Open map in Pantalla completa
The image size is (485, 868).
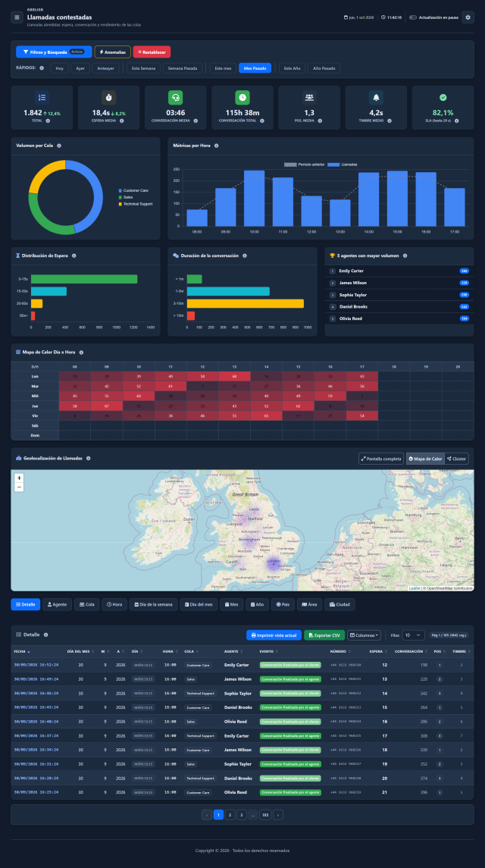click(x=381, y=459)
